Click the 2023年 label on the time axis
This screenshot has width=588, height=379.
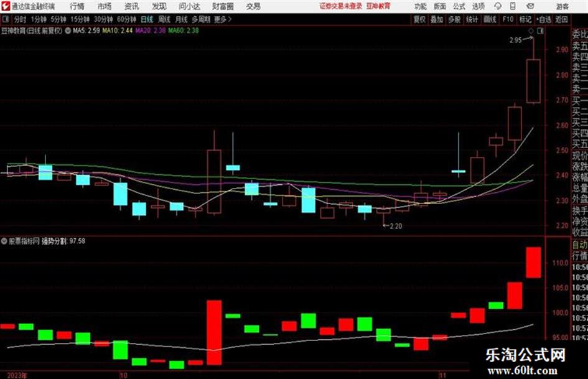click(x=17, y=375)
